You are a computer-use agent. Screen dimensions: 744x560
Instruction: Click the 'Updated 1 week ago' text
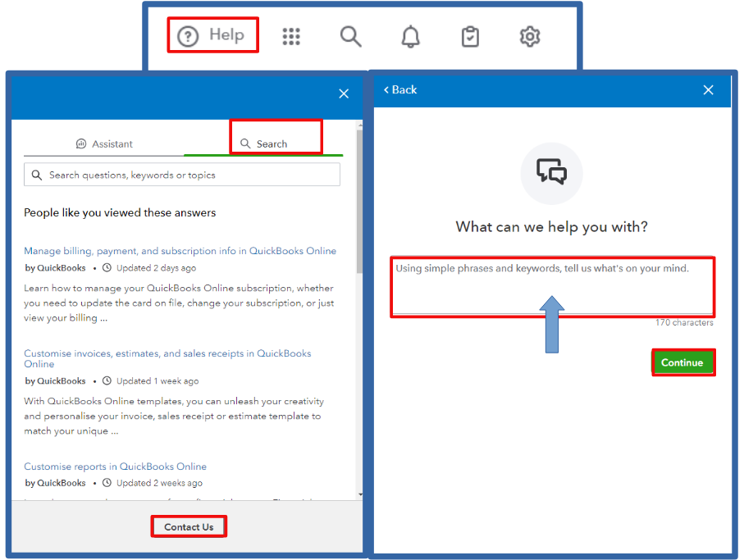(x=157, y=381)
